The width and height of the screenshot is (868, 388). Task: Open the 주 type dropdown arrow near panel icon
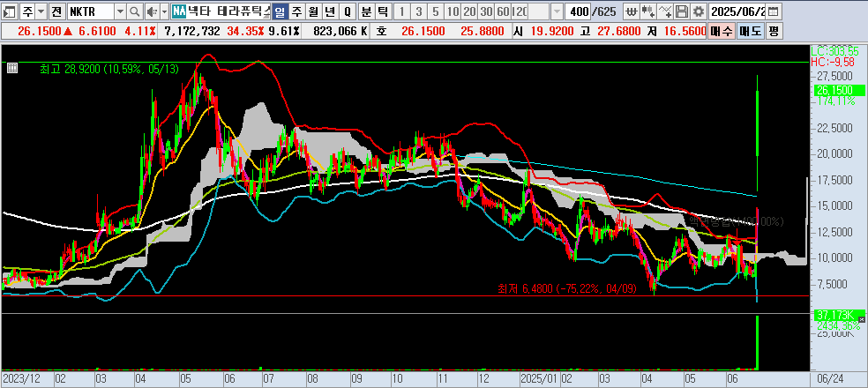[41, 11]
